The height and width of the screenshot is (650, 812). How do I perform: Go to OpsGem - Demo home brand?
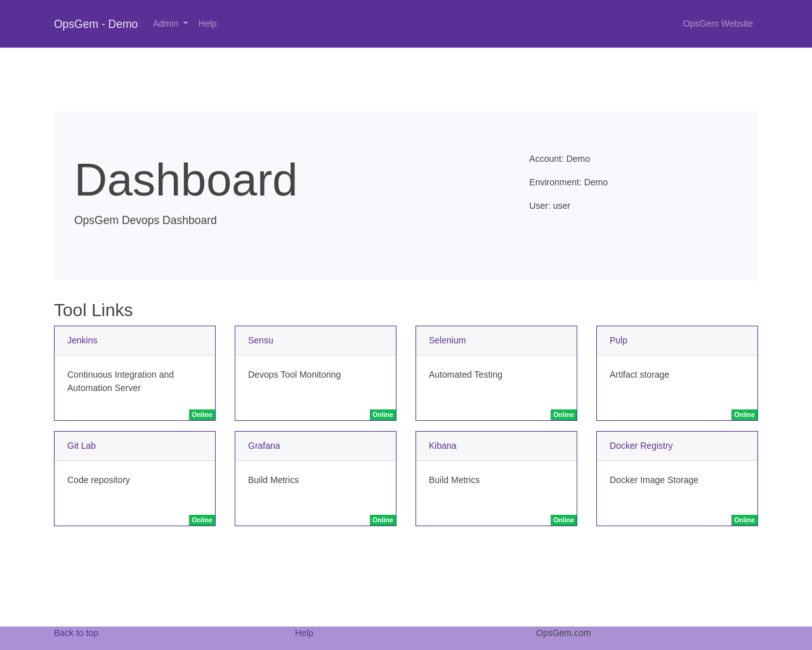pos(96,24)
